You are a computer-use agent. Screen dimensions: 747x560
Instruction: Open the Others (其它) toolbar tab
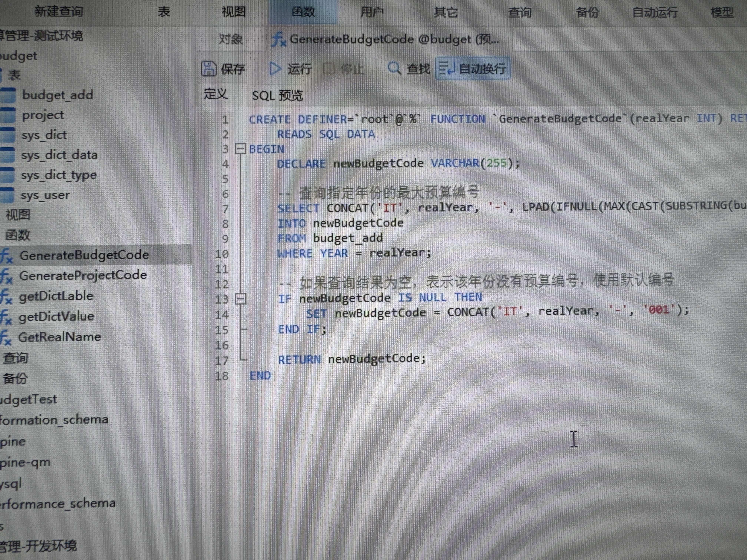click(x=445, y=12)
